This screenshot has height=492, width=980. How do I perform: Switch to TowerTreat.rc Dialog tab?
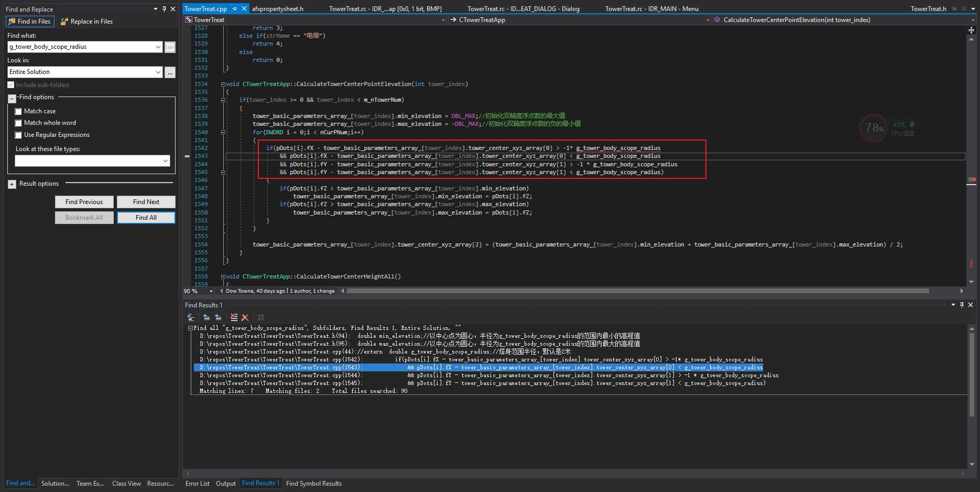coord(523,9)
